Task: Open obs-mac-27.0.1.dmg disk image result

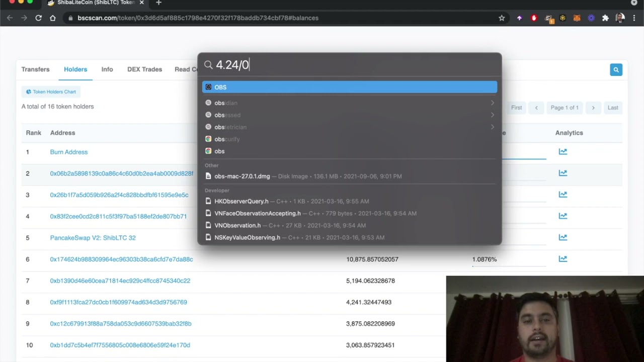Action: tap(350, 176)
